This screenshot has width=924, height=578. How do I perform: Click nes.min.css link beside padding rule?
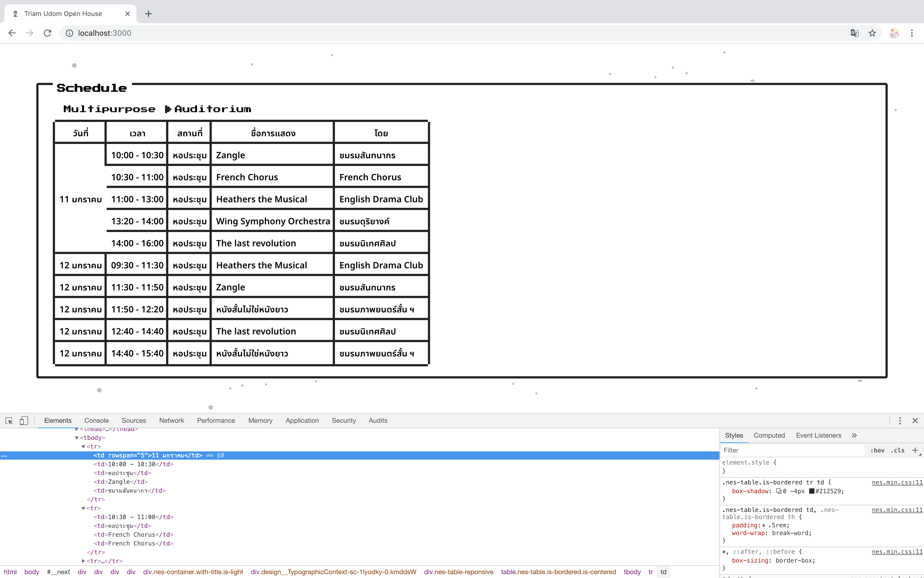(897, 510)
